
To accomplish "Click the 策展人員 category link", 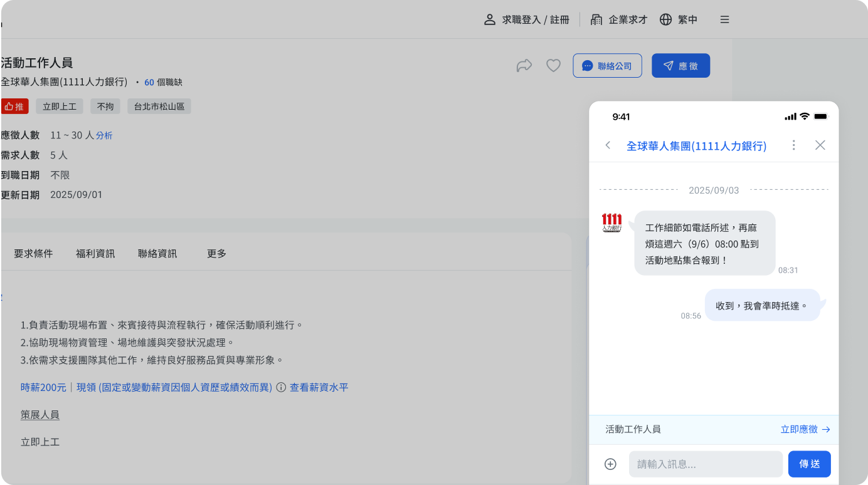I will point(40,415).
